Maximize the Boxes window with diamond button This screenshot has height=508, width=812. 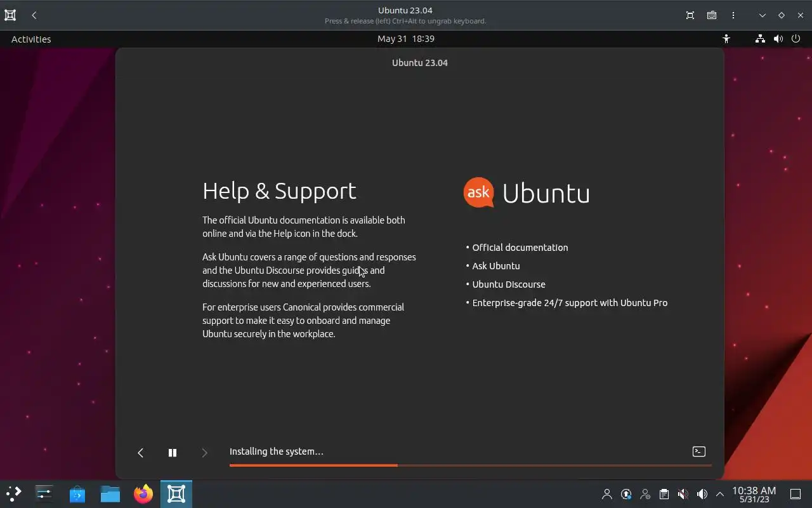pyautogui.click(x=782, y=15)
